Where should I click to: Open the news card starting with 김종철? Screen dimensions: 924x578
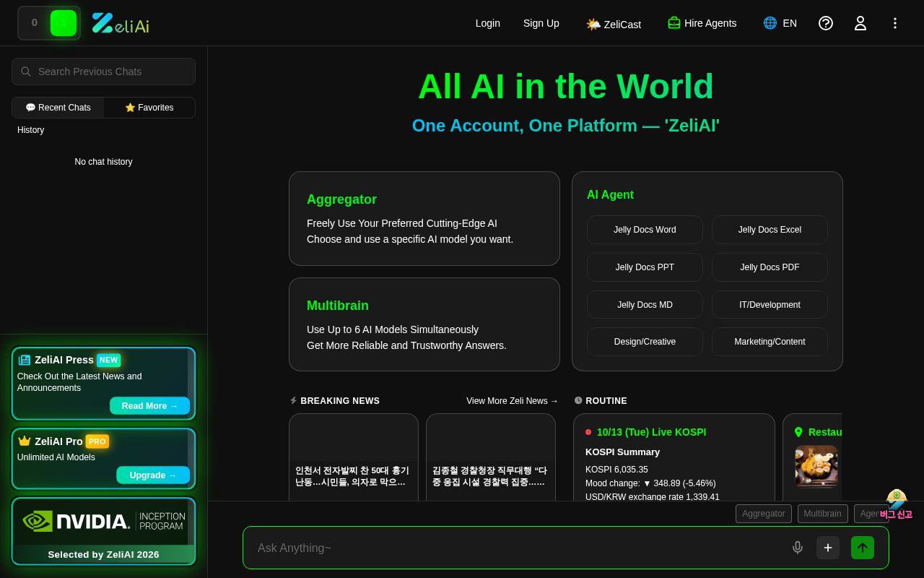click(491, 457)
